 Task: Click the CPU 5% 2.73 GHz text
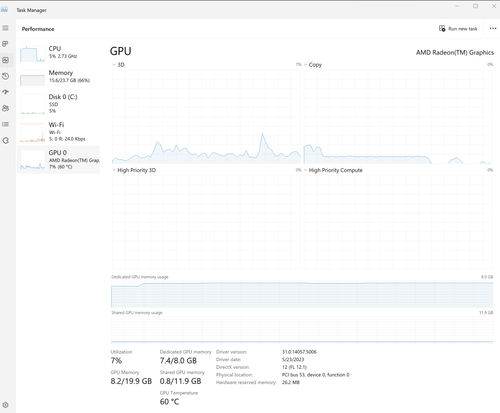click(x=63, y=56)
